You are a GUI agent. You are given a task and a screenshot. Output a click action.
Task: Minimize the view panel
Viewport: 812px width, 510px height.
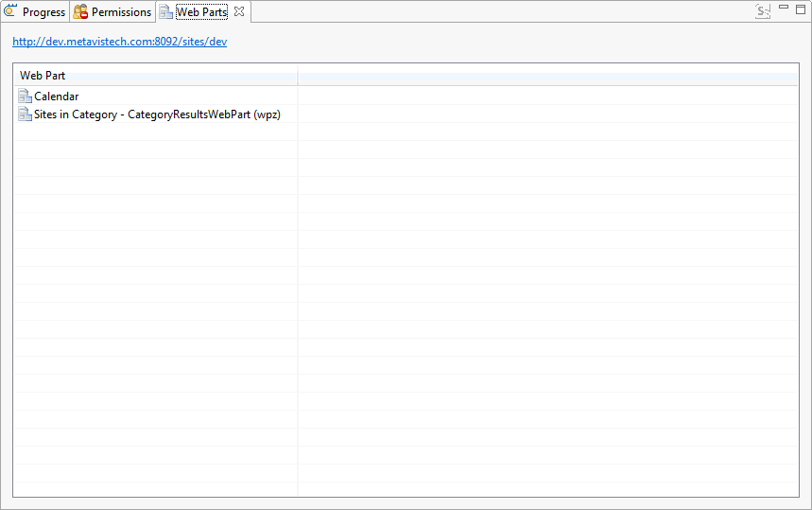tap(784, 8)
